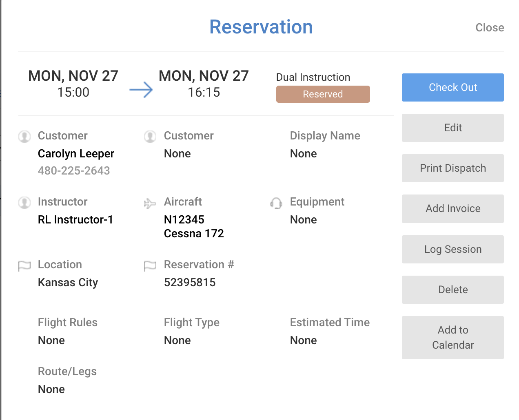The image size is (519, 420).
Task: Select customer name Carolyn Leeper
Action: tap(76, 154)
